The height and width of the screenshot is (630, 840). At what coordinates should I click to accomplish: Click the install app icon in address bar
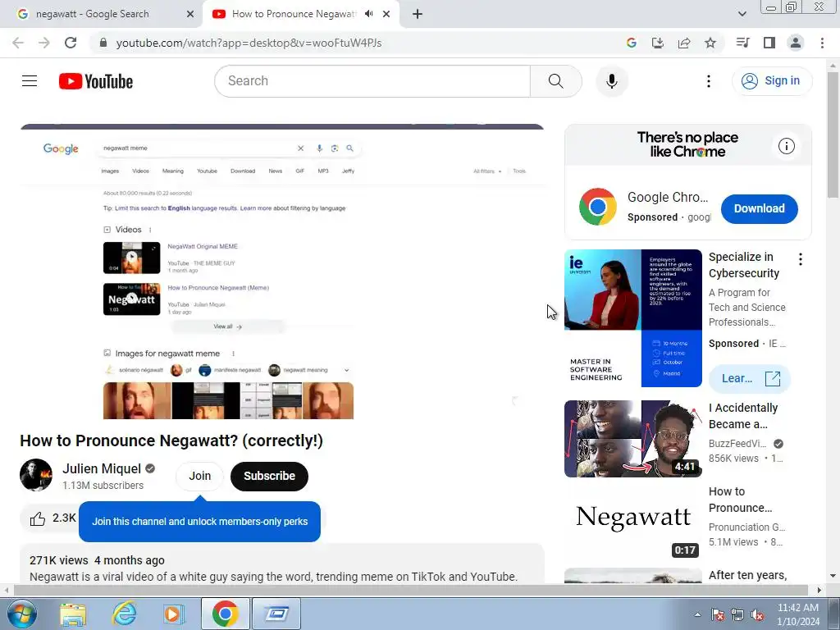tap(657, 43)
